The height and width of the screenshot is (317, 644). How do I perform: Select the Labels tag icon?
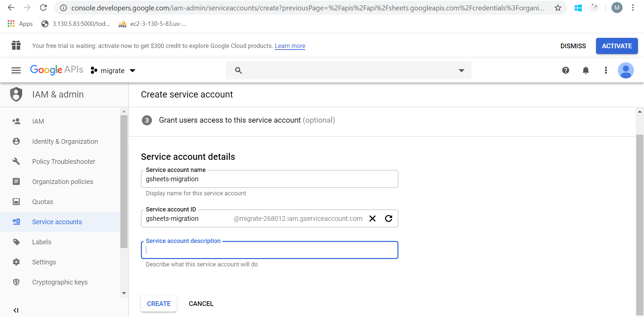[x=16, y=242]
